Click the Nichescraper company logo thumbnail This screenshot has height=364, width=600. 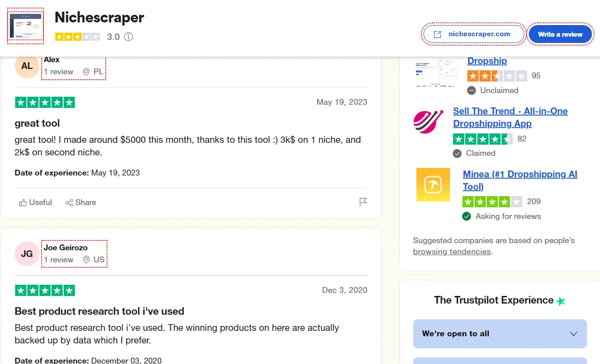point(26,26)
